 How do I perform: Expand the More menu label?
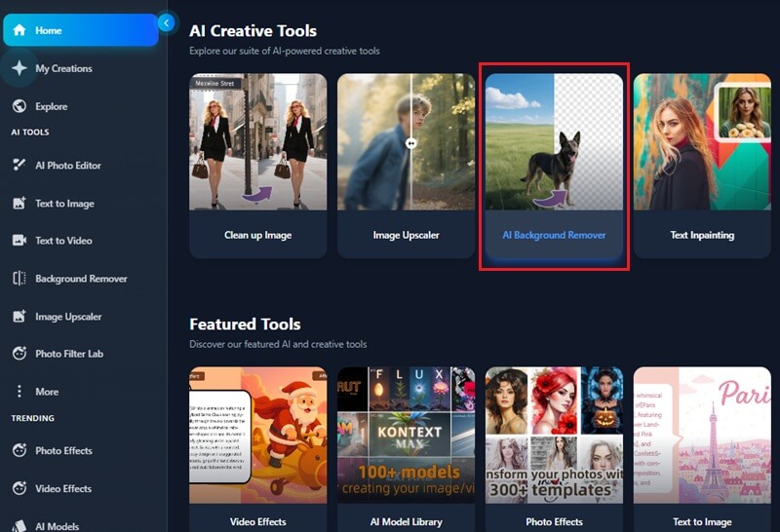pyautogui.click(x=47, y=392)
